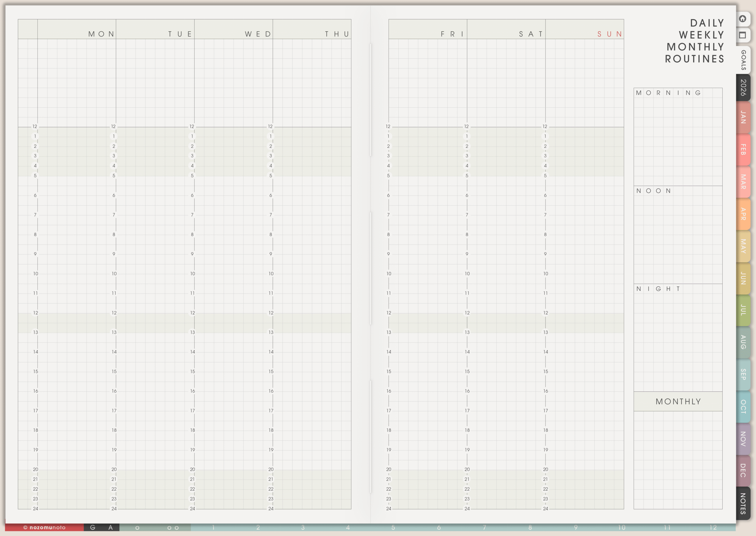Click the double circle icon in bottom bar

click(x=173, y=528)
